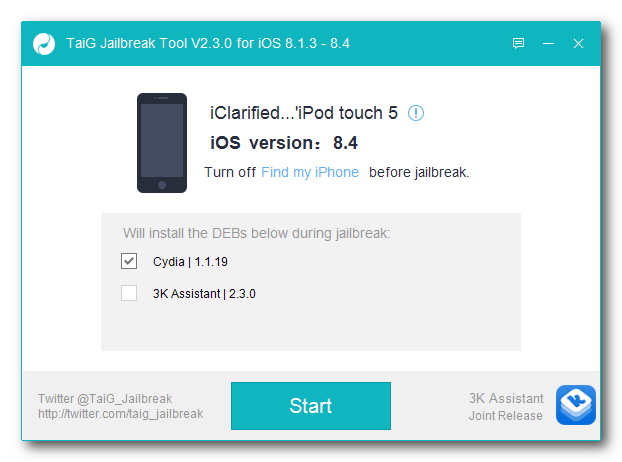Close the TaiG Jailbreak Tool window
This screenshot has height=462, width=622.
click(578, 43)
